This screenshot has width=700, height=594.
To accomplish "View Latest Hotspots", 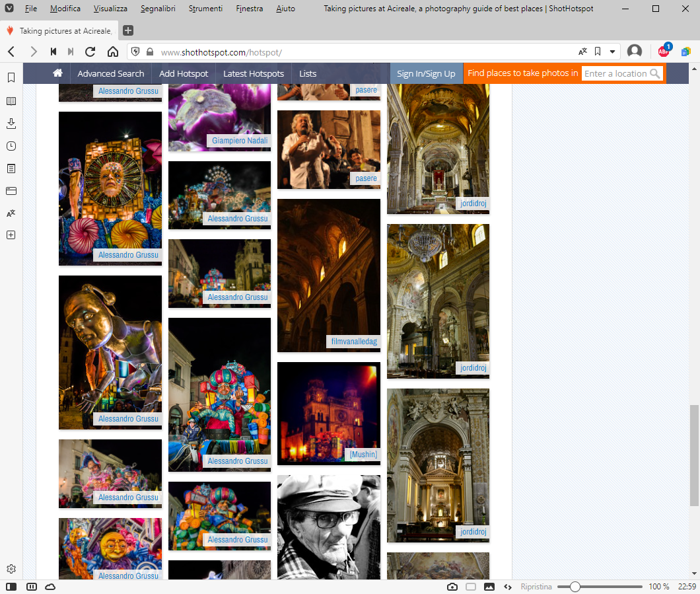I will [x=254, y=73].
